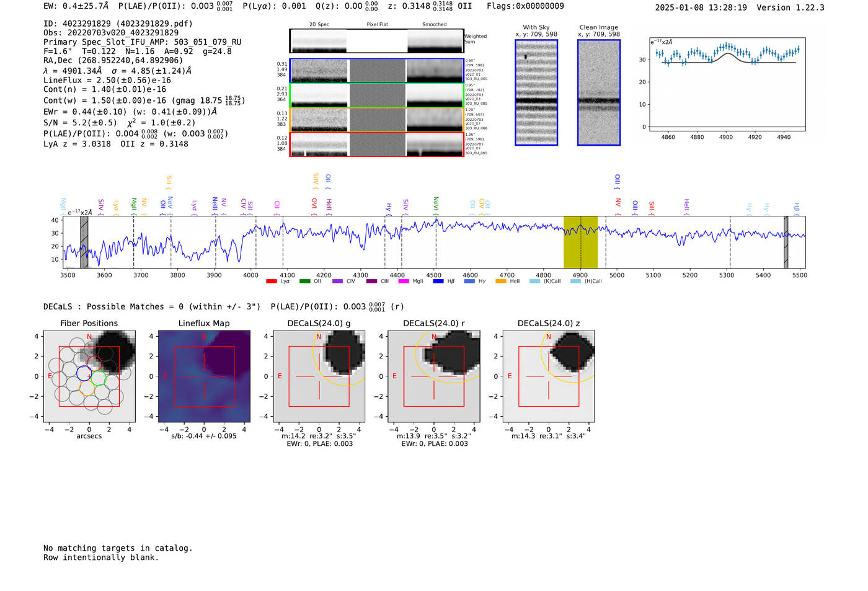
Task: Click the Obs: 20220703v020_4023291829 line
Action: [111, 33]
